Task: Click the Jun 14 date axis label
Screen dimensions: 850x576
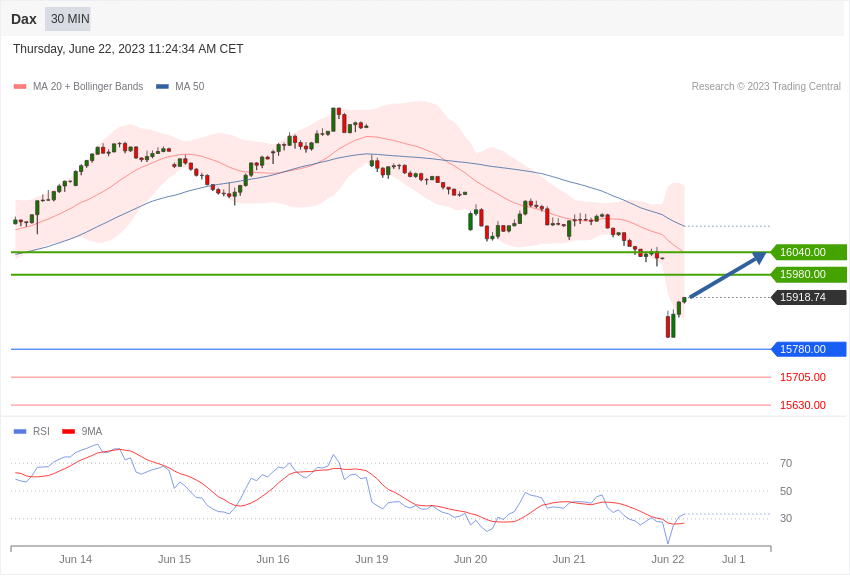Action: (x=76, y=559)
